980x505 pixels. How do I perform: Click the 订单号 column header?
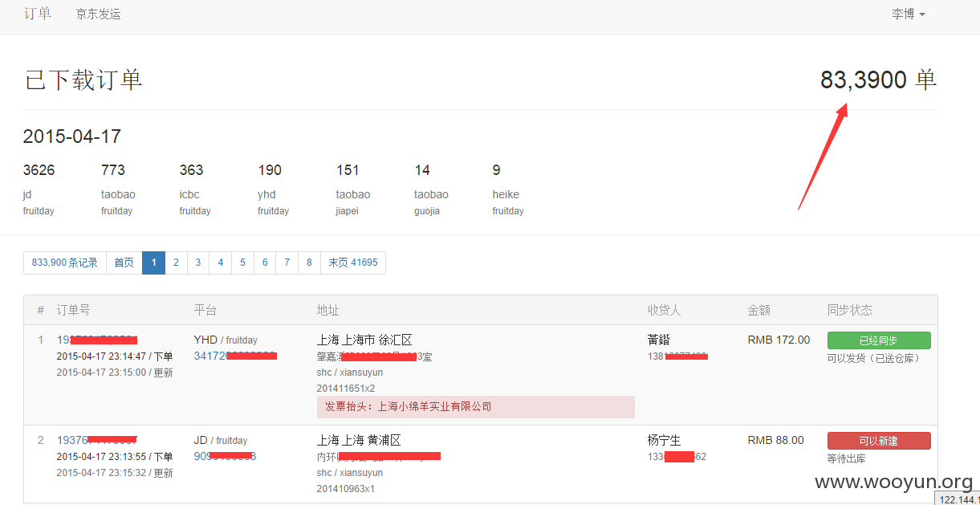click(x=73, y=310)
